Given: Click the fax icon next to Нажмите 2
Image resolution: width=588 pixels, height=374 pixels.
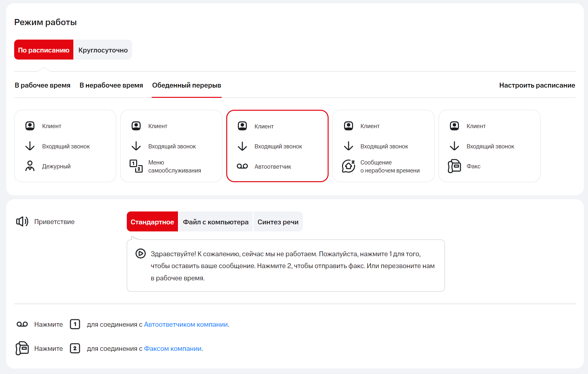Looking at the screenshot, I should point(22,348).
